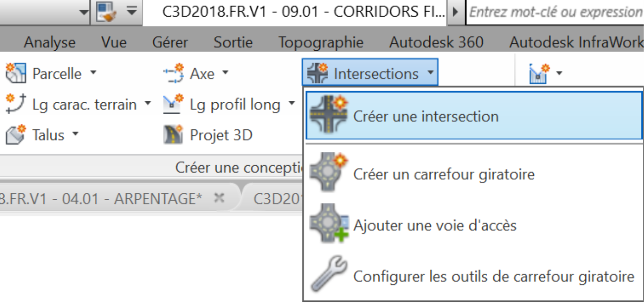Click the Lg profil long icon
The width and height of the screenshot is (644, 304).
(173, 104)
